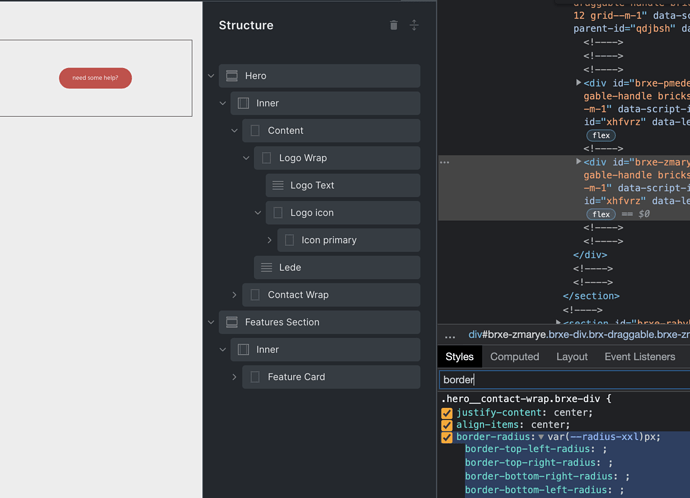Click the styles filter field containing 'border'
Screen dimensions: 690x498
tap(564, 380)
